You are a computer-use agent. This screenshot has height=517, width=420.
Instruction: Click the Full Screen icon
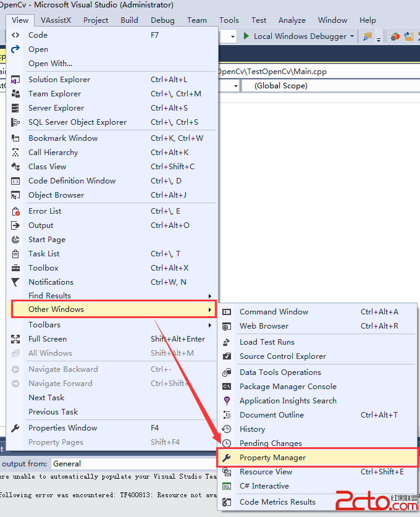click(x=15, y=339)
